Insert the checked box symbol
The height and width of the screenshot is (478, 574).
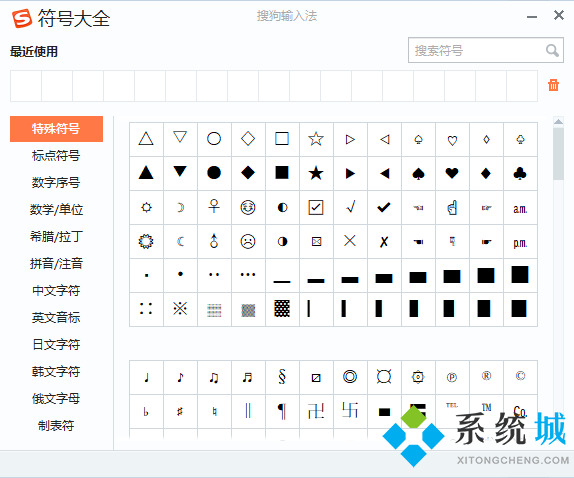pyautogui.click(x=316, y=208)
